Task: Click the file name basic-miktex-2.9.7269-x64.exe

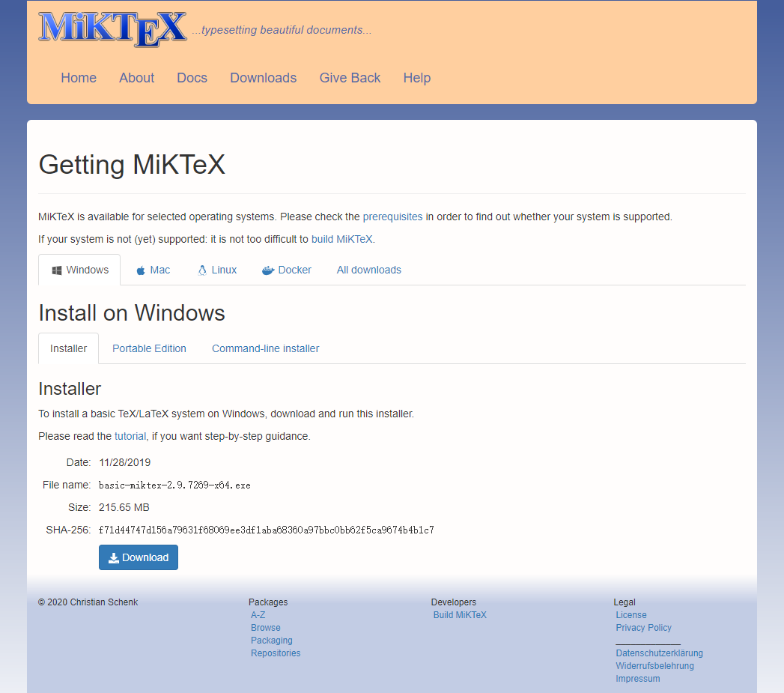Action: [174, 485]
